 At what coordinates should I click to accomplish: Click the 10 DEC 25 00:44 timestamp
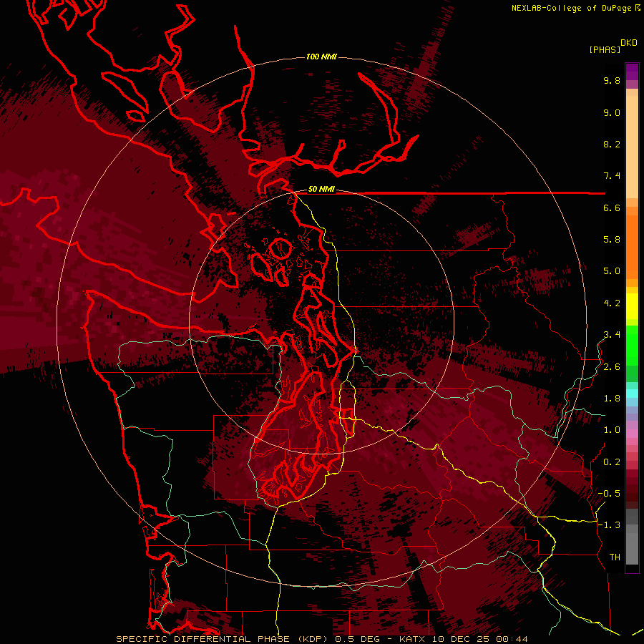[x=479, y=639]
